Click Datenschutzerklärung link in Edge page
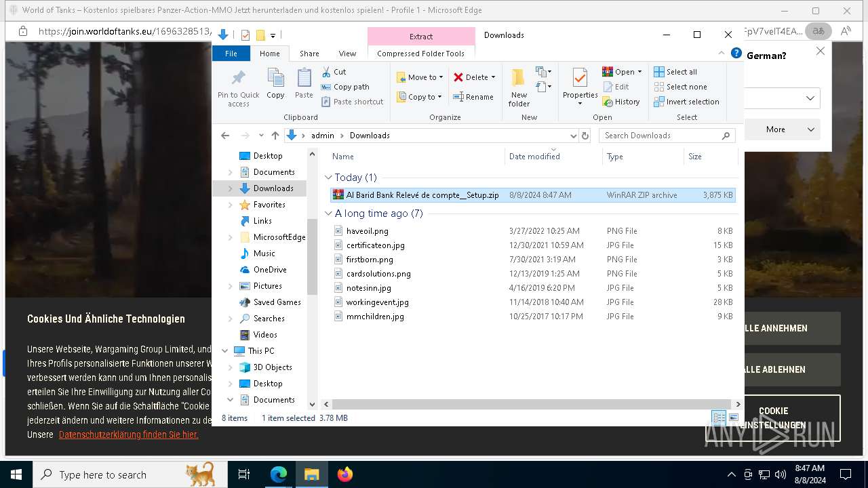This screenshot has width=868, height=488. point(129,434)
